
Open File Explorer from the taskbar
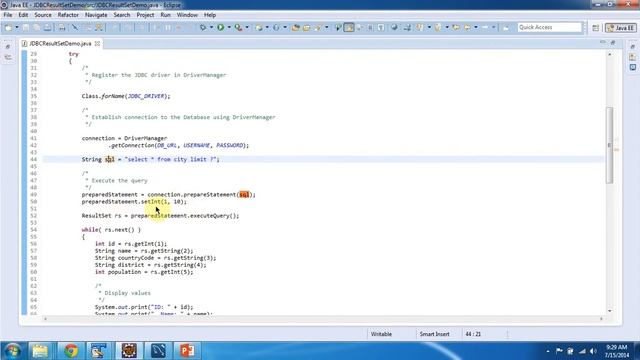pyautogui.click(x=40, y=351)
